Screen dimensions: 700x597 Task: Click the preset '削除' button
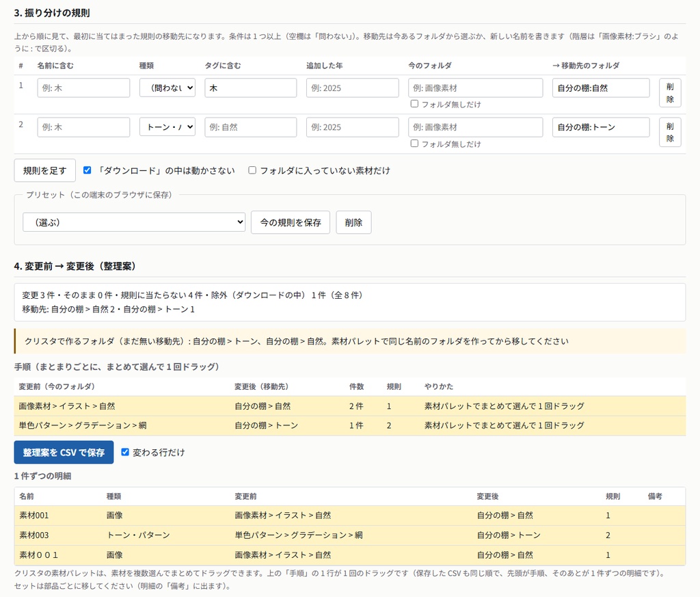(x=353, y=222)
